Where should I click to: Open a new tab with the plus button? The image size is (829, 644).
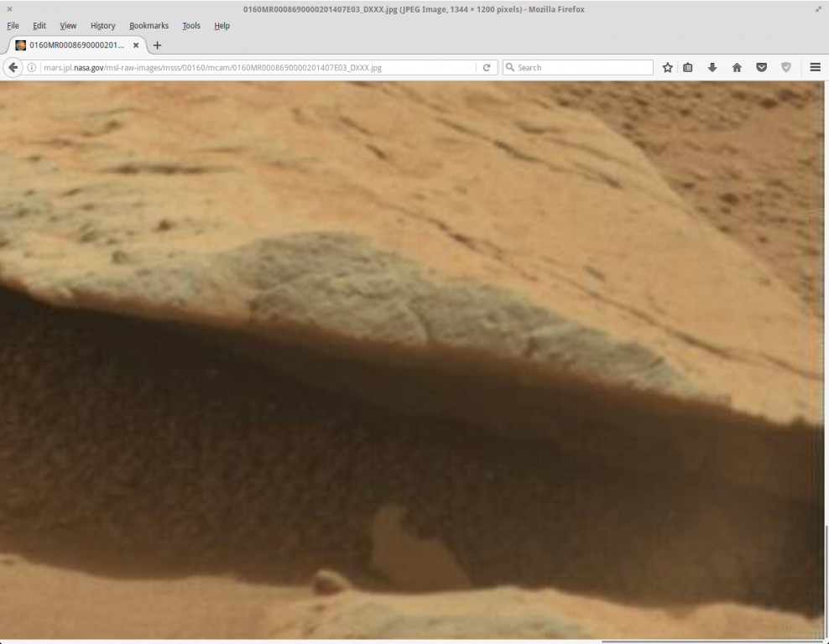[157, 45]
